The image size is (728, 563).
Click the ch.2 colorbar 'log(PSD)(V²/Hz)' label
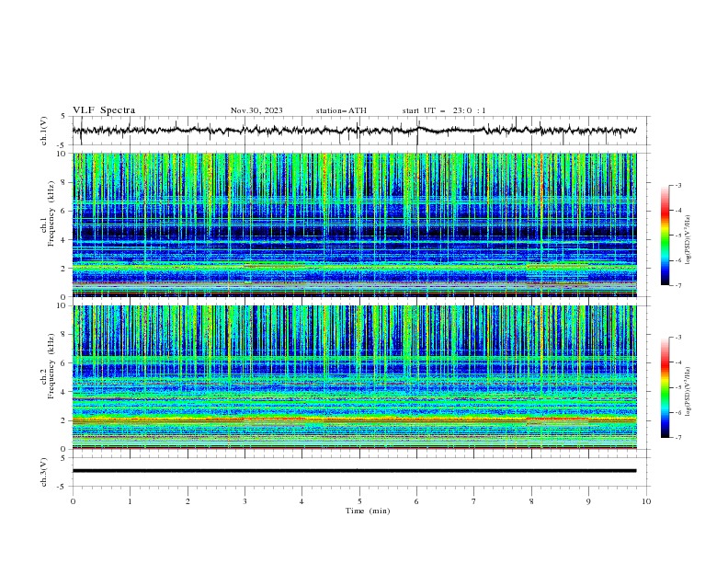point(688,392)
